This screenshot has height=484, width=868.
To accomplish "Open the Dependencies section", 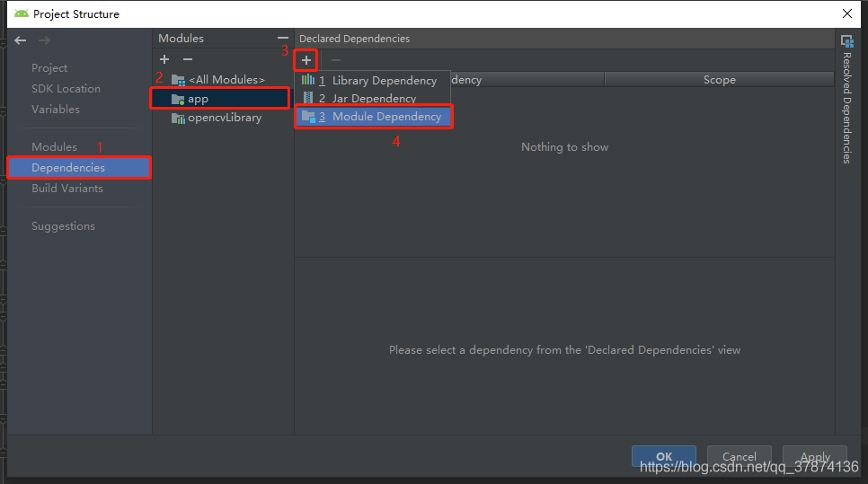I will pos(79,168).
